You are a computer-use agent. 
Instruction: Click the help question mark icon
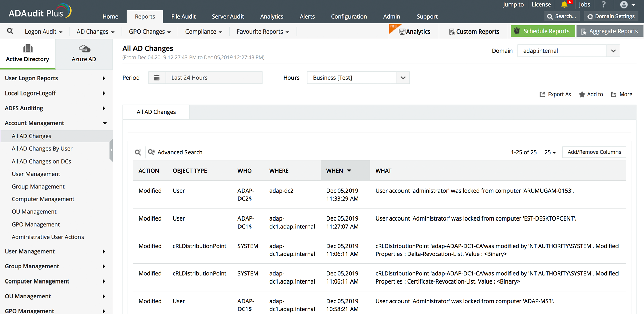pyautogui.click(x=603, y=5)
